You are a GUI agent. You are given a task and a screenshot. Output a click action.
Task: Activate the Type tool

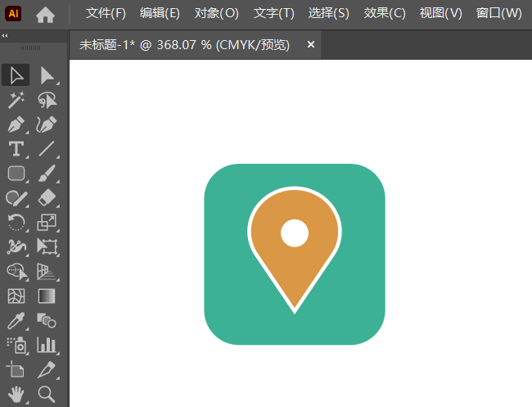click(x=16, y=149)
